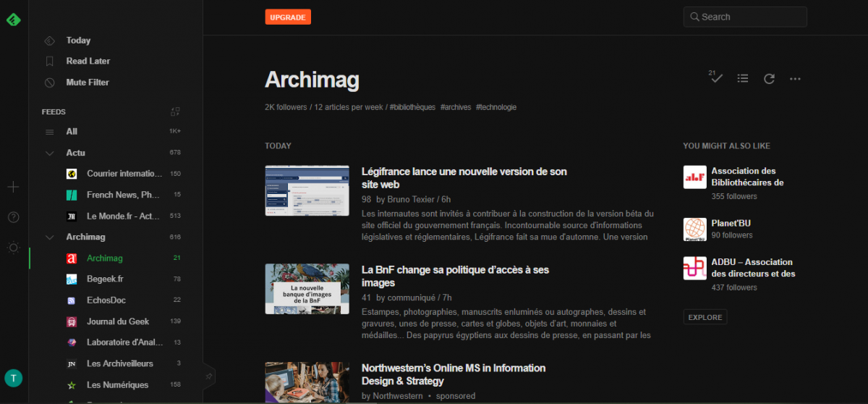Show All feeds
Screen dimensions: 868x404
click(72, 132)
